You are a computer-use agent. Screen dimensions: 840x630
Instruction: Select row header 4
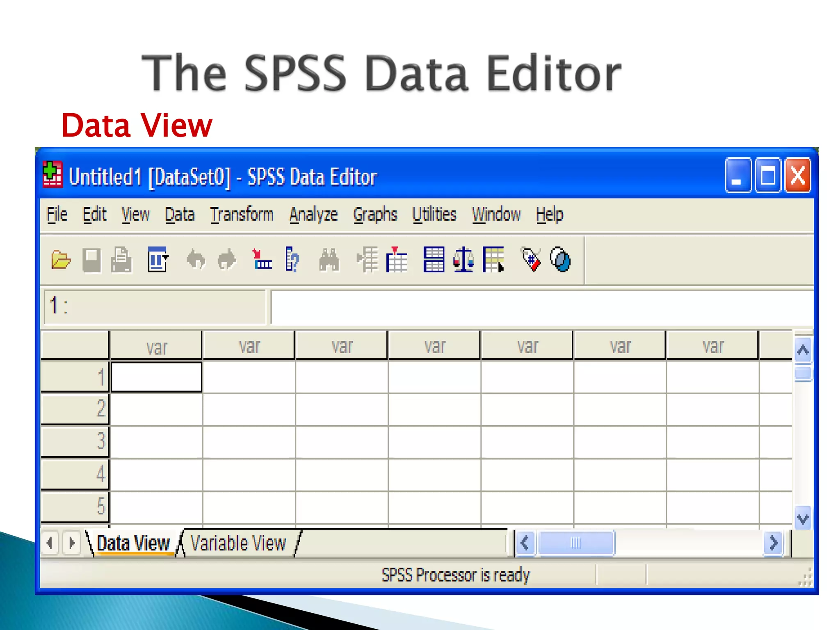tap(75, 474)
